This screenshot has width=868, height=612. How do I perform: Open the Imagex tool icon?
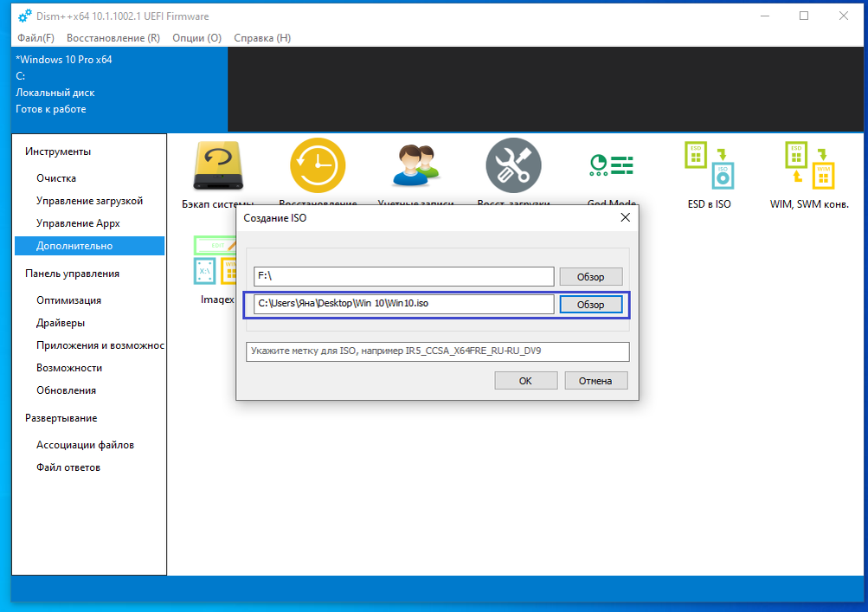click(x=215, y=261)
